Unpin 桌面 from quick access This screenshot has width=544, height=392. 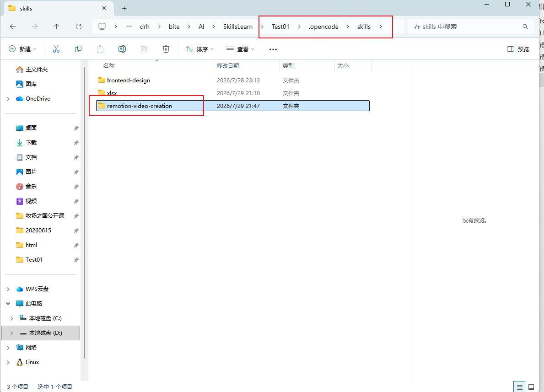coord(76,128)
